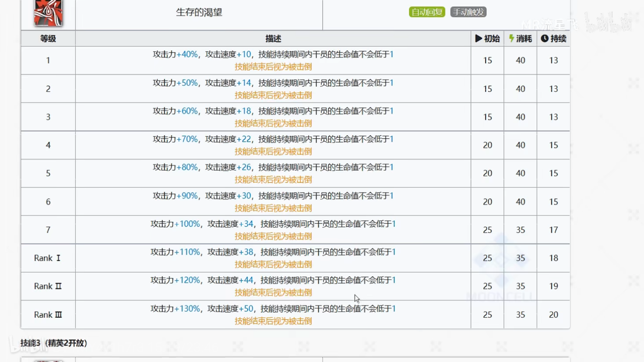Click the gray 手动触发 tag
Viewport: 644px width, 362px height.
point(468,12)
